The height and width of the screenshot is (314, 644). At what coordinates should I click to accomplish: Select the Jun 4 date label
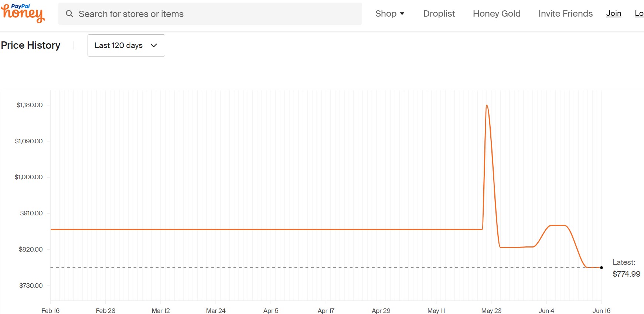click(x=546, y=311)
